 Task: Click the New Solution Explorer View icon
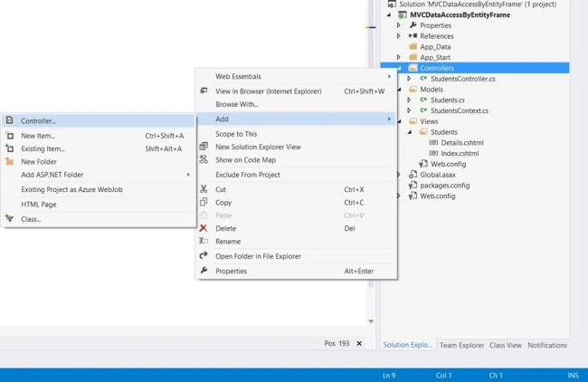coord(204,147)
